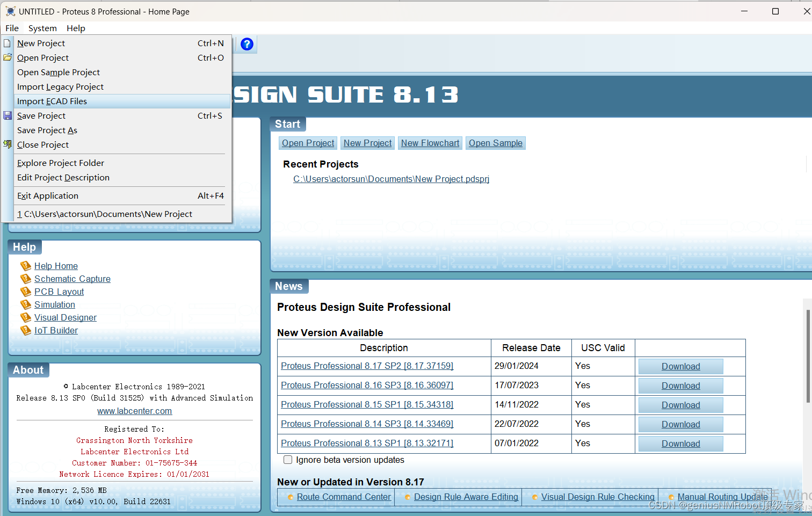Image resolution: width=812 pixels, height=516 pixels.
Task: Click Open Project link in Start panel
Action: (x=308, y=143)
